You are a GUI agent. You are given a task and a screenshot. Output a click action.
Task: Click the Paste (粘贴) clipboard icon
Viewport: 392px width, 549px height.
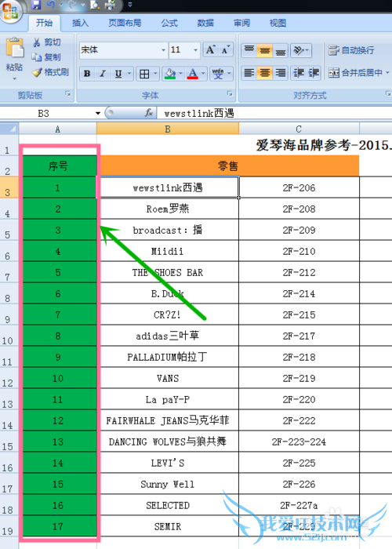click(x=15, y=47)
